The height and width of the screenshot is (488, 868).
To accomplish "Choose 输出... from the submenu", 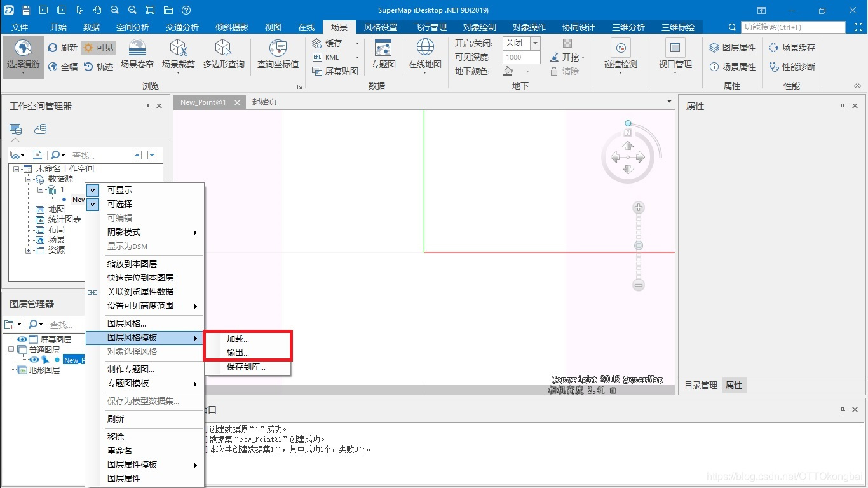I will [238, 353].
